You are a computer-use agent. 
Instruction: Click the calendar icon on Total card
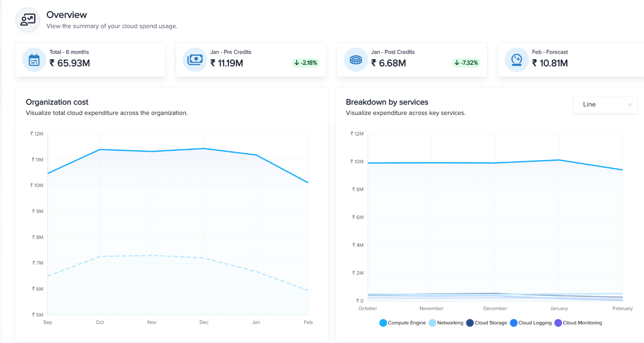(34, 60)
